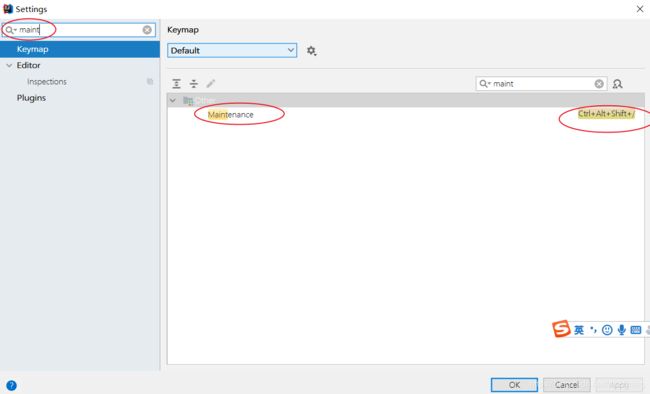Image resolution: width=650 pixels, height=394 pixels.
Task: Open the Default keymap dropdown
Action: 232,50
